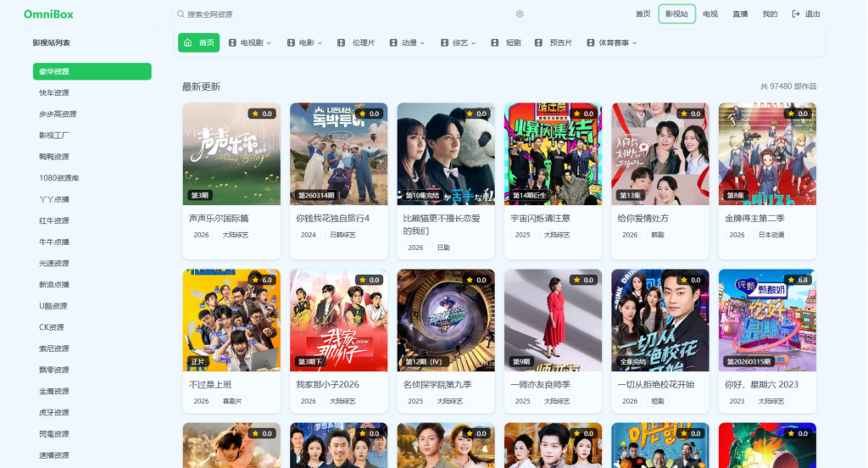Select 快车资源 in the source list
Screen dimensions: 868x468
point(54,93)
